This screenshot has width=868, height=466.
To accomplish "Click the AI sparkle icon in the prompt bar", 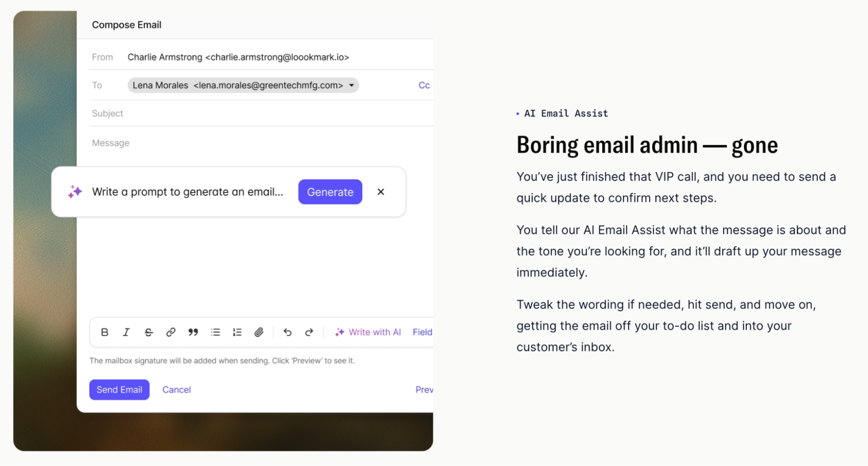I will click(74, 192).
